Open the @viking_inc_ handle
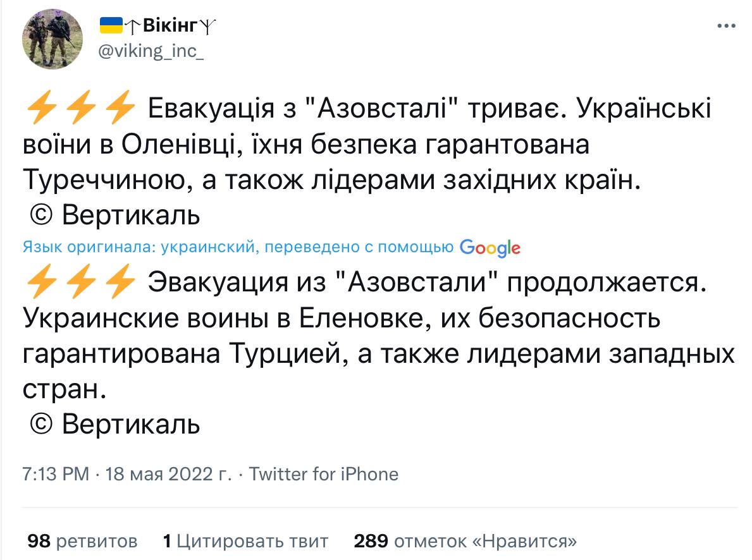The height and width of the screenshot is (560, 752). [x=151, y=51]
